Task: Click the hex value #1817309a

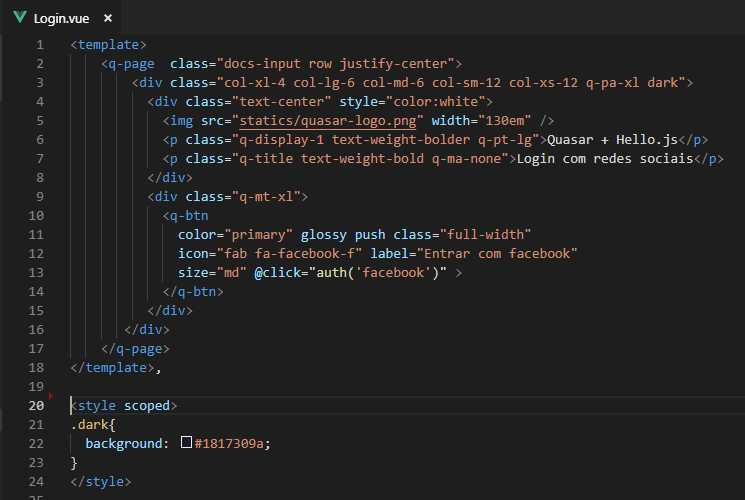Action: pos(232,443)
